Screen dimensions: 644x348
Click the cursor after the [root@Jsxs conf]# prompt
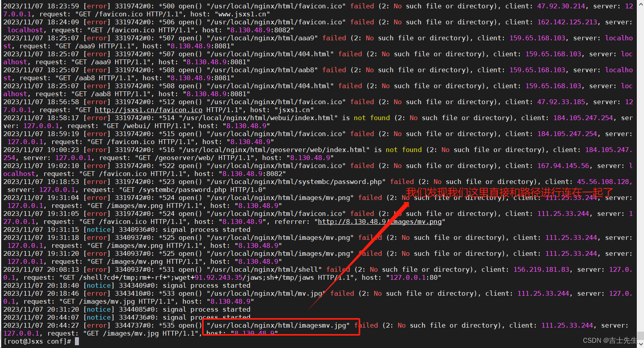(77, 341)
